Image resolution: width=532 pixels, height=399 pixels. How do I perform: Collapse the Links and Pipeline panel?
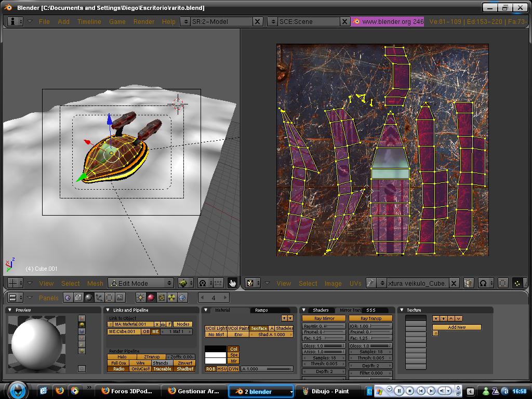(x=108, y=310)
